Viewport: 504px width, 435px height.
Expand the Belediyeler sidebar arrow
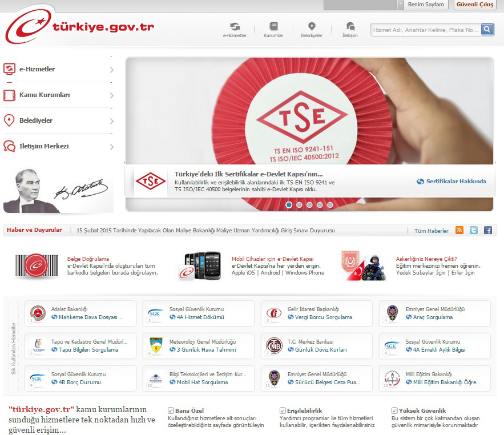pyautogui.click(x=111, y=121)
